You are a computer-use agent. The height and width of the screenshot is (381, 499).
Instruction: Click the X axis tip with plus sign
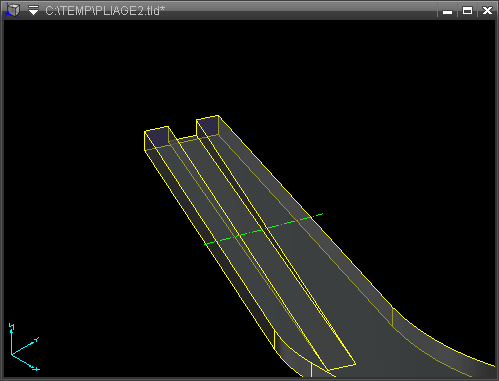(x=35, y=369)
